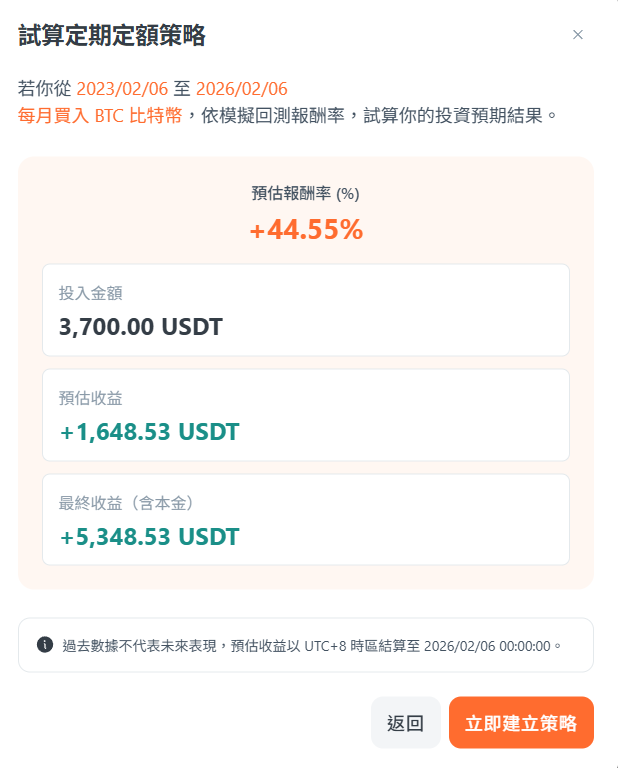Click the 3,700.00 USDT amount
The width and height of the screenshot is (618, 768).
point(141,326)
